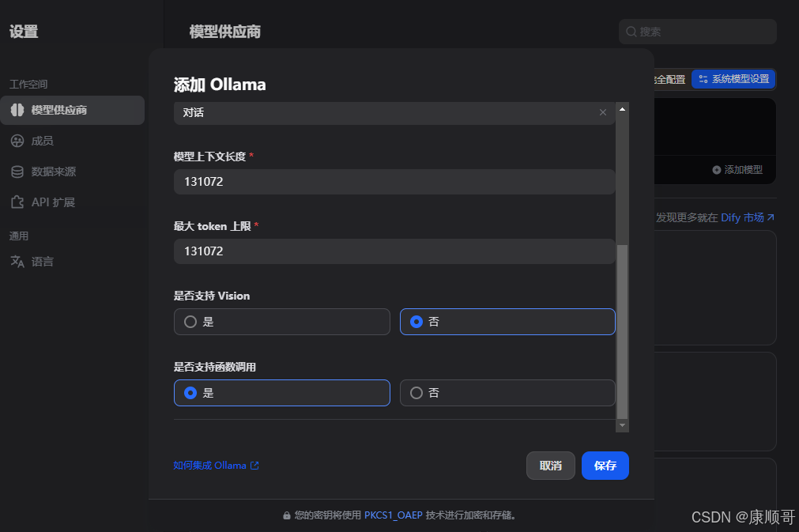Open the 如何集成 Ollama help link
The width and height of the screenshot is (799, 532).
point(209,466)
